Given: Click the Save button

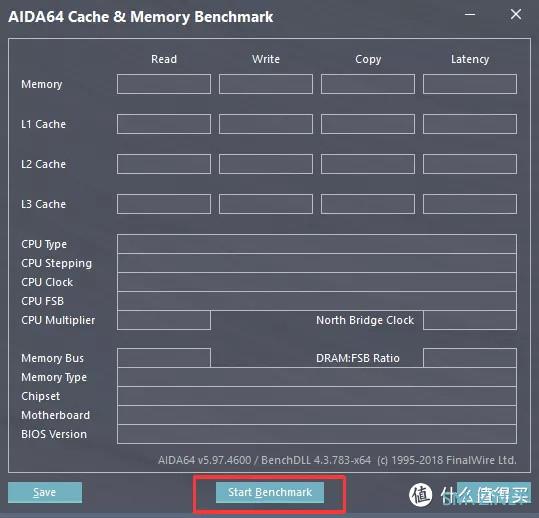Looking at the screenshot, I should pyautogui.click(x=45, y=492).
